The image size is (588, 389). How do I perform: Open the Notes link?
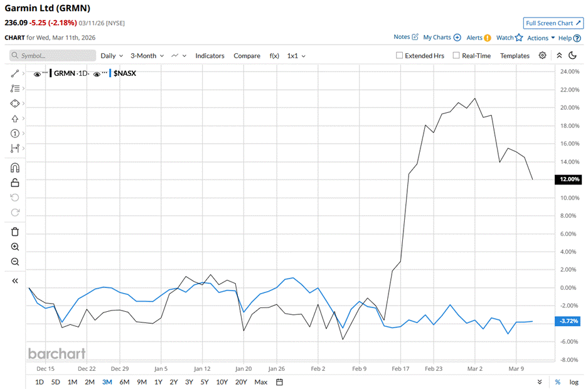coord(402,37)
